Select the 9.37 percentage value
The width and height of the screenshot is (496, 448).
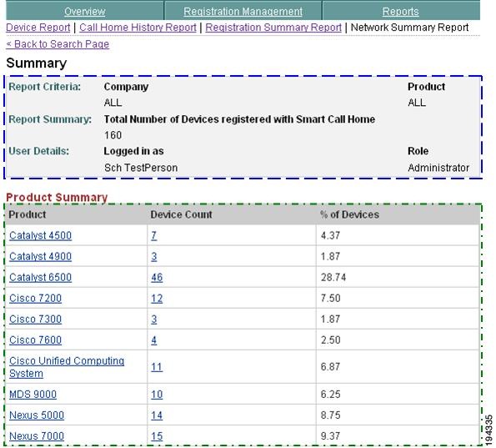click(330, 436)
